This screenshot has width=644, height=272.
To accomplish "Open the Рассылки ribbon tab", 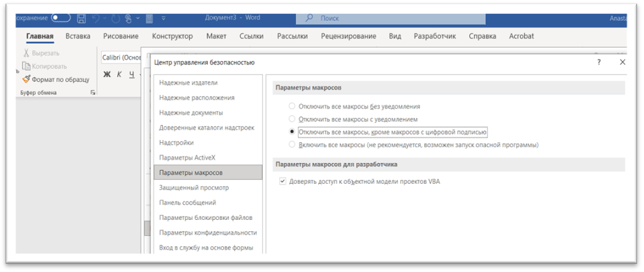I will click(x=293, y=36).
